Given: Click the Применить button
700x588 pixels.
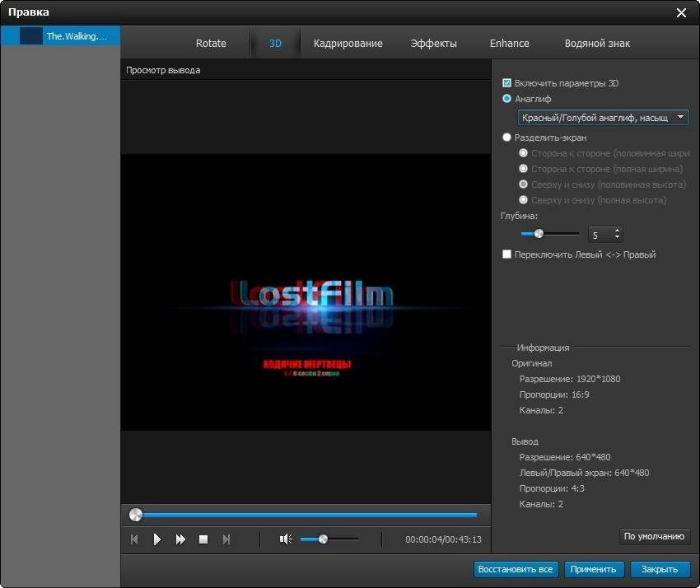Looking at the screenshot, I should point(593,569).
